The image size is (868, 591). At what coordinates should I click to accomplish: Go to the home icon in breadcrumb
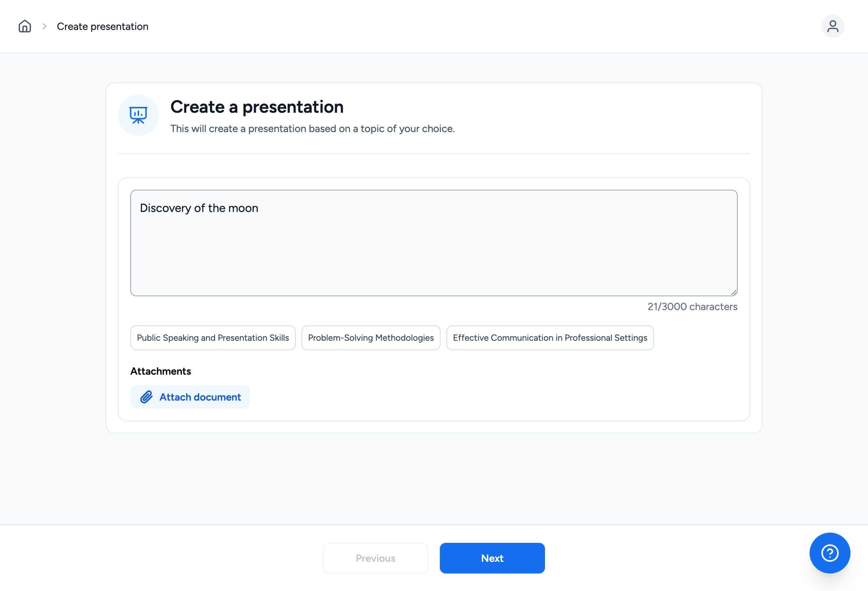click(25, 26)
